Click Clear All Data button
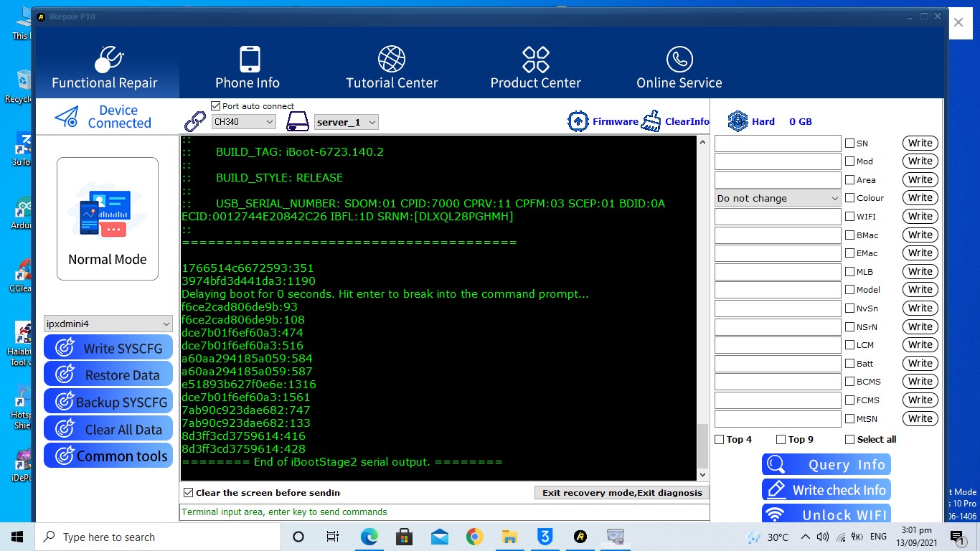 coord(108,429)
